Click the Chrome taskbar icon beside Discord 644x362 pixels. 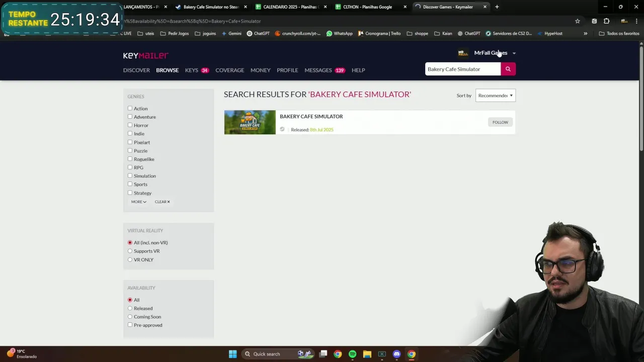[x=412, y=354]
